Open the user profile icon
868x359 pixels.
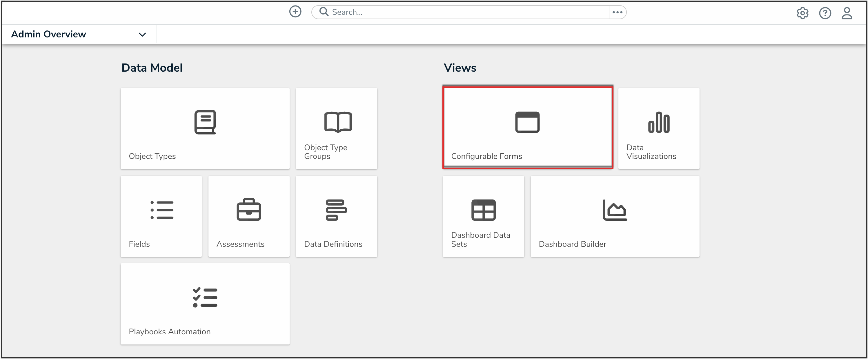(x=847, y=13)
